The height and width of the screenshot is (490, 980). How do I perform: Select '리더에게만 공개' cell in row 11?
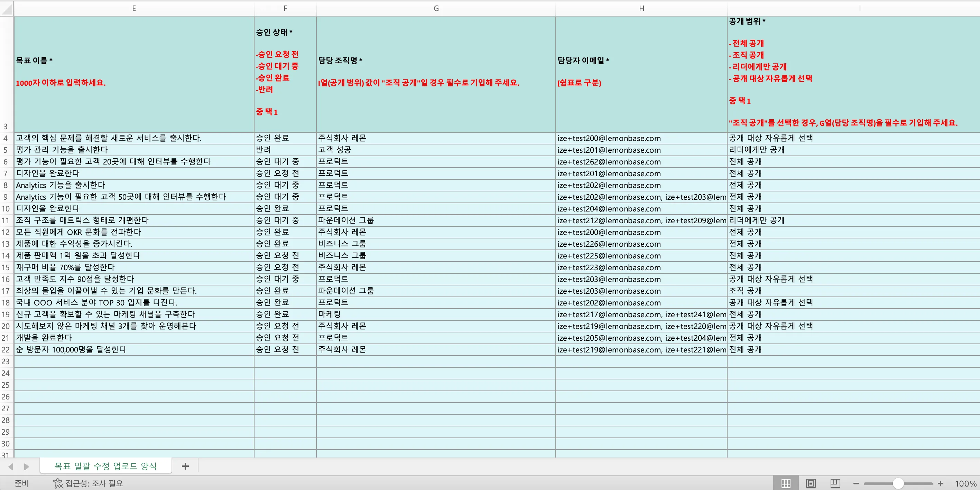point(854,220)
